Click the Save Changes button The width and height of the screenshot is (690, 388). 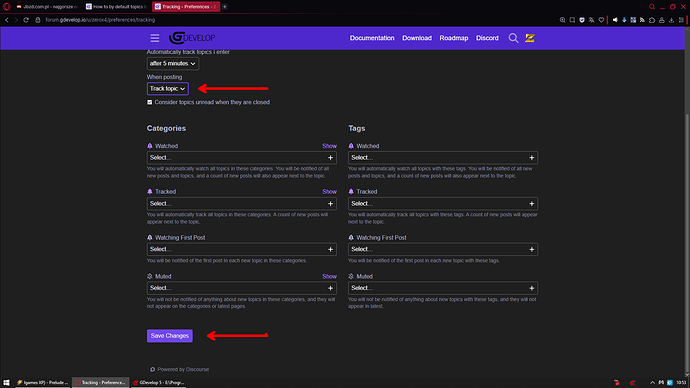(169, 336)
